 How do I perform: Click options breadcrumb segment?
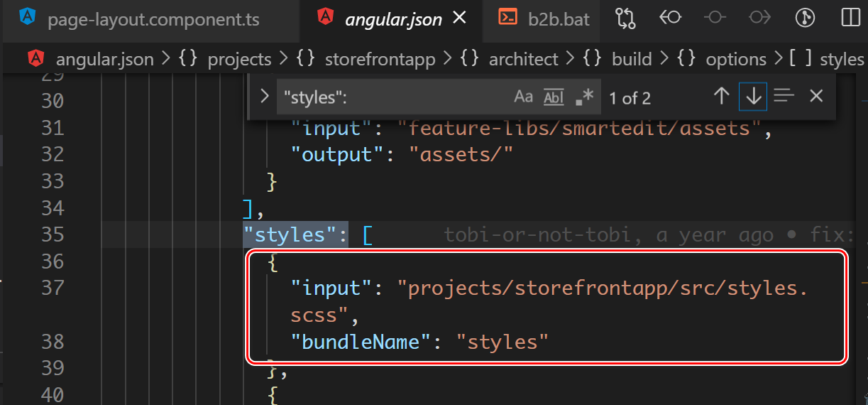(x=736, y=60)
